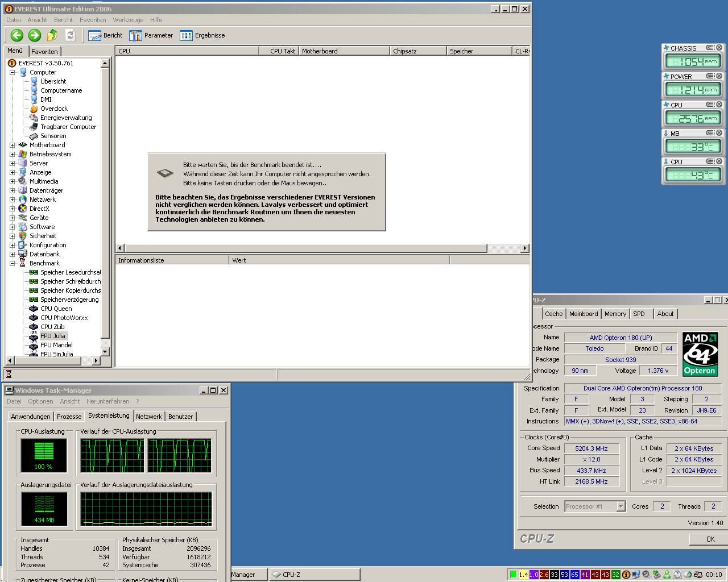728x582 pixels.
Task: Expand the Server tree node
Action: [12, 163]
